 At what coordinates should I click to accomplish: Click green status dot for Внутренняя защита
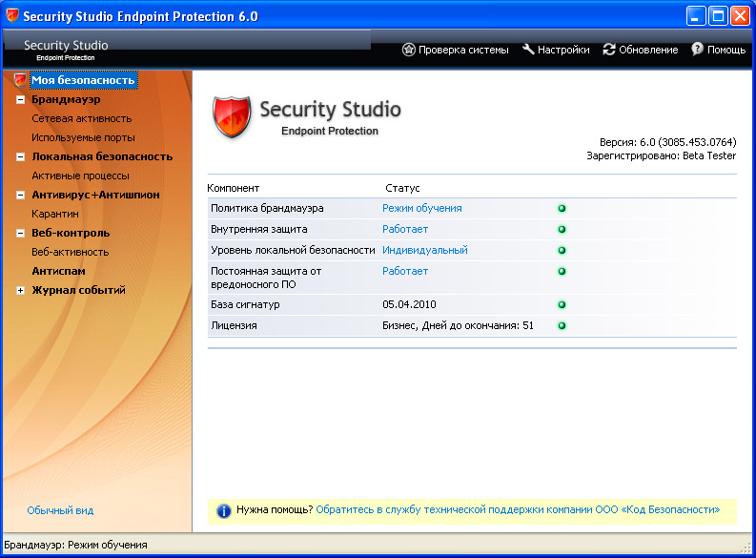click(562, 229)
